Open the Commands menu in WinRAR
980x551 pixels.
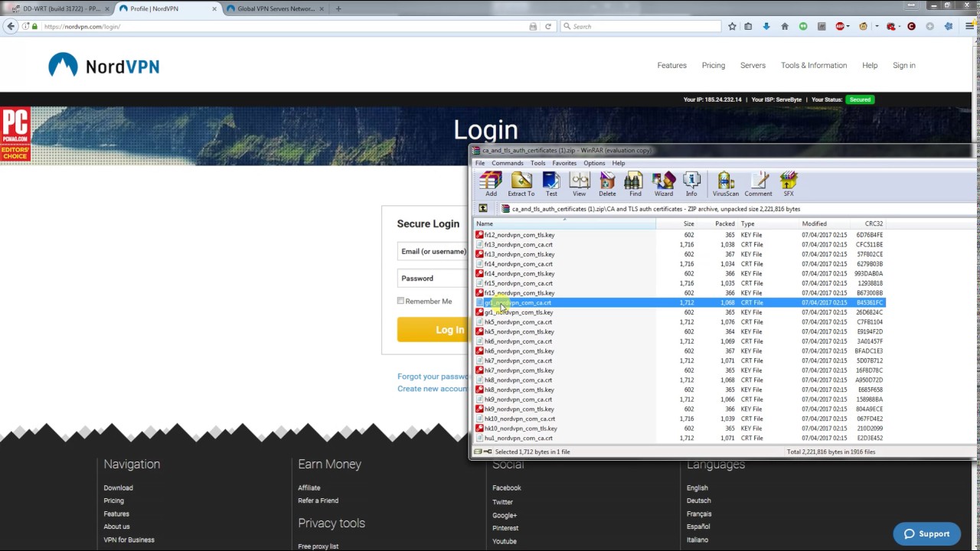pos(508,163)
